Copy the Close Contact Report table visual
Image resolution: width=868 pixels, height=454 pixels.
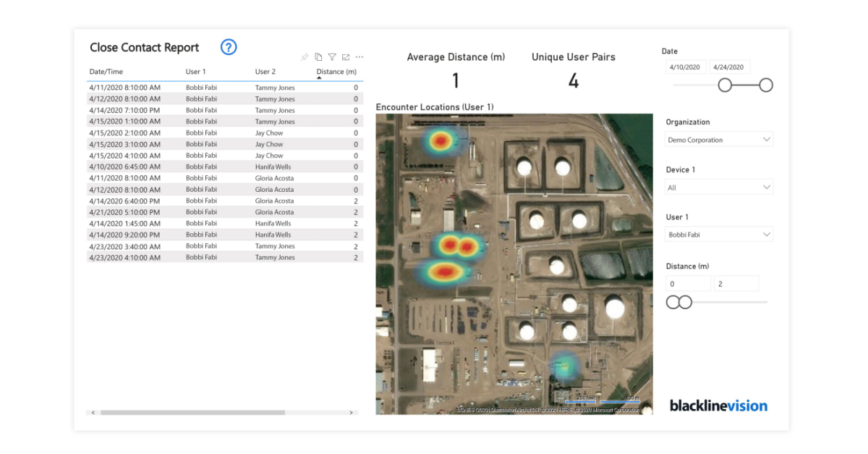coord(318,56)
